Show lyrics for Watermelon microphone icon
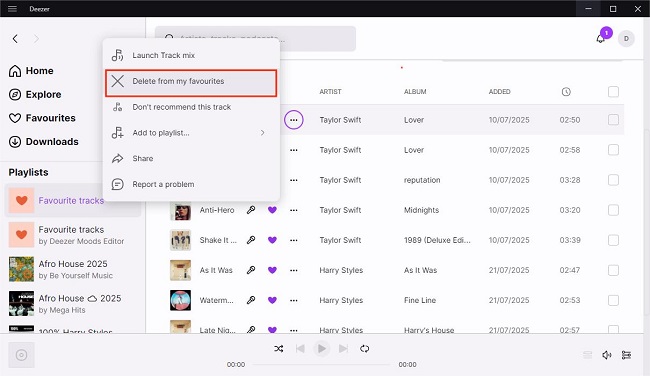 click(x=251, y=300)
